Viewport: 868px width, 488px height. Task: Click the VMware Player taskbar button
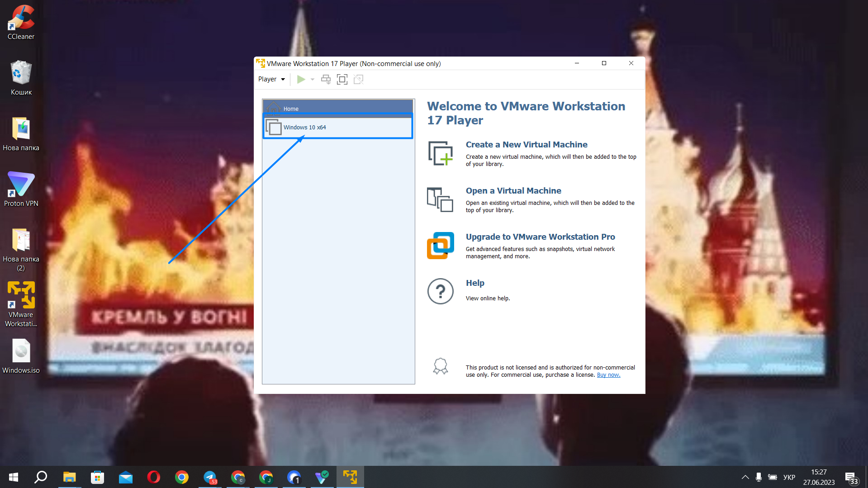[x=350, y=477]
